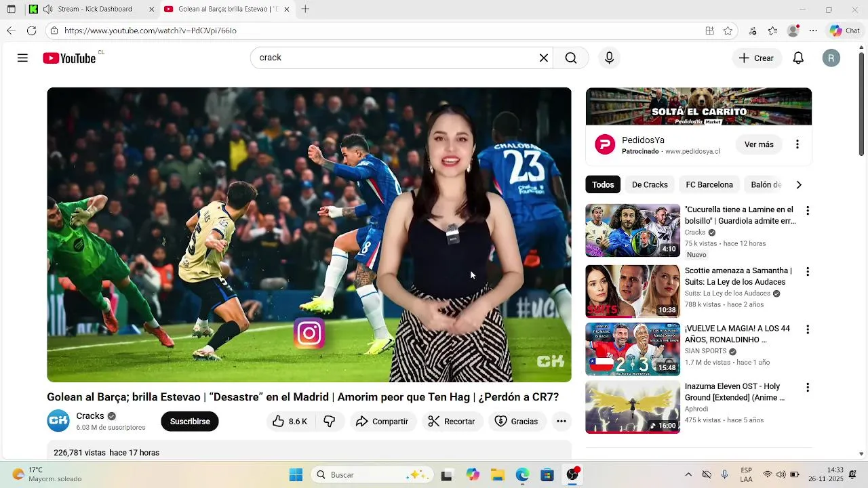Open the account avatar menu 'R'

pos(831,58)
